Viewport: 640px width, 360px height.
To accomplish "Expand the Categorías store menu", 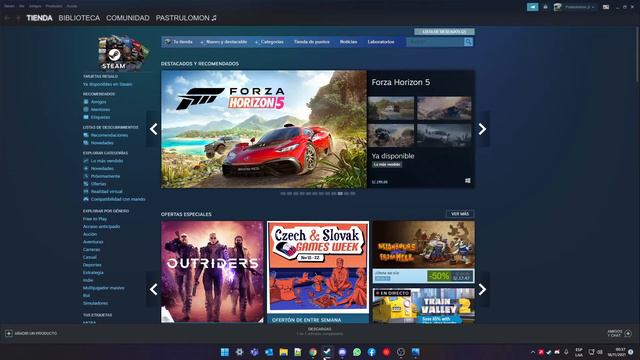I will pyautogui.click(x=269, y=42).
